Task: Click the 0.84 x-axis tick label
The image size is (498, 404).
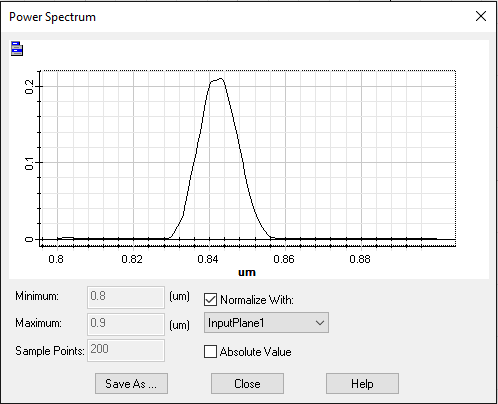Action: (x=208, y=259)
